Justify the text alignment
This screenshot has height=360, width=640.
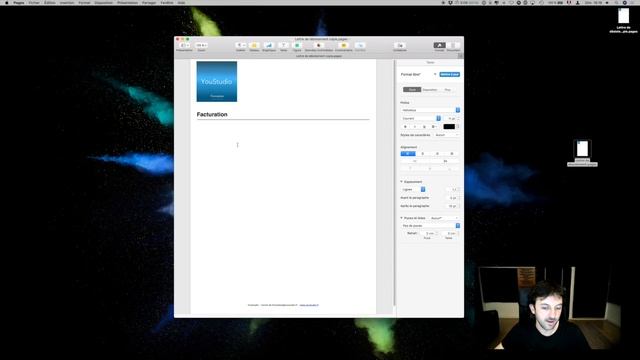point(452,153)
